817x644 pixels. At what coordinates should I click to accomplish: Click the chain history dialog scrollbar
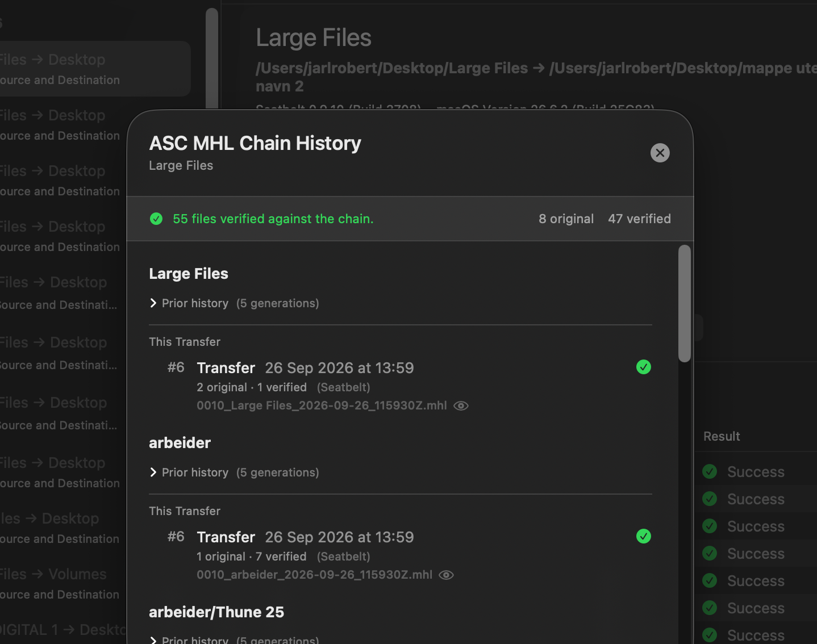point(685,304)
